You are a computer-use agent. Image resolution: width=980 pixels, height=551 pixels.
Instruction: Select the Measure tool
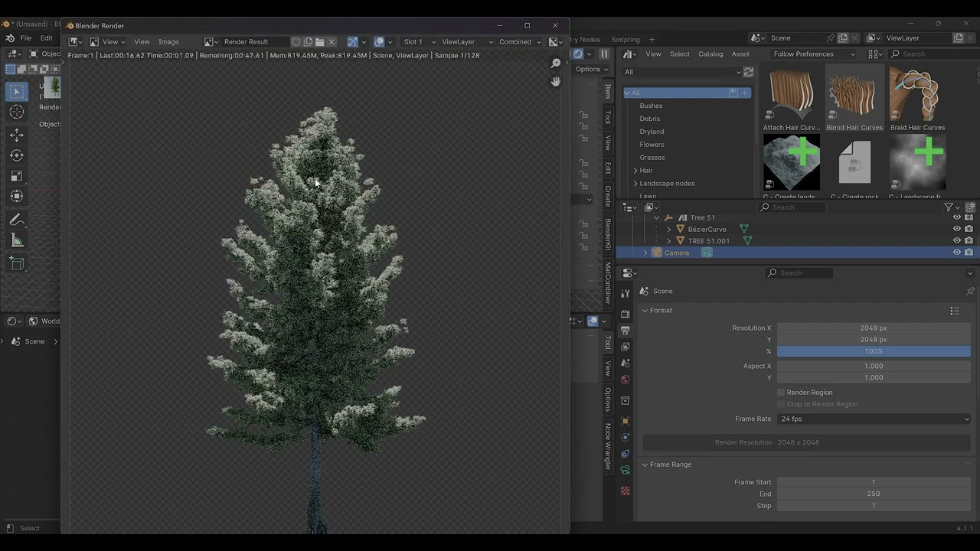tap(17, 242)
